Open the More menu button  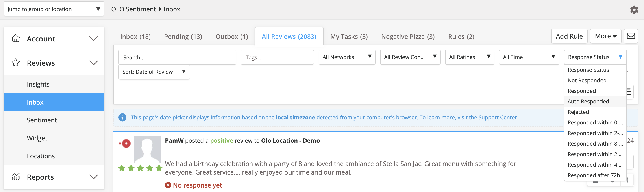click(605, 36)
